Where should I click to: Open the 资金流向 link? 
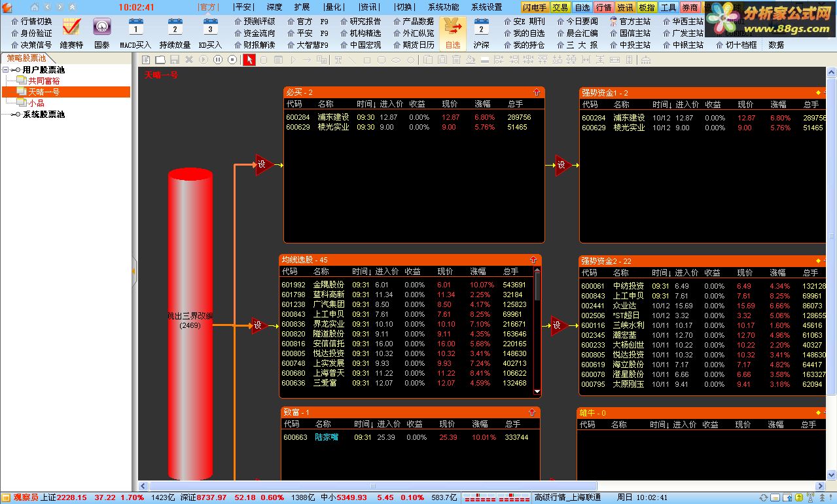[255, 33]
